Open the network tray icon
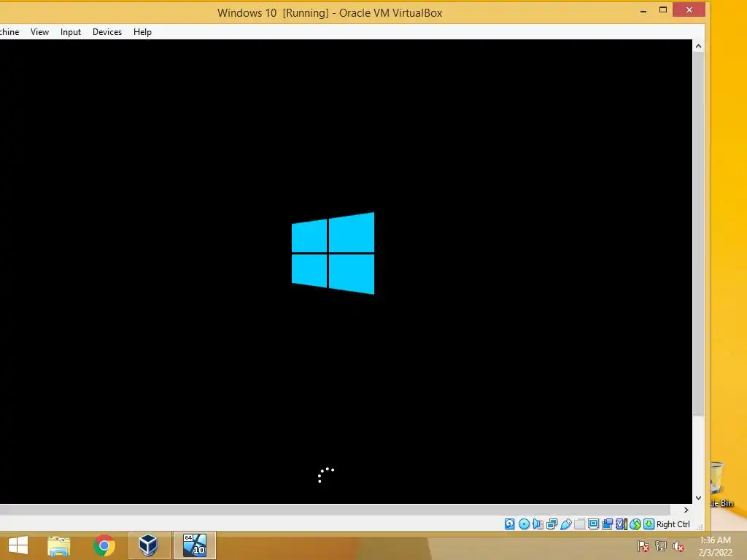Viewport: 747px width, 560px height. pos(661,546)
